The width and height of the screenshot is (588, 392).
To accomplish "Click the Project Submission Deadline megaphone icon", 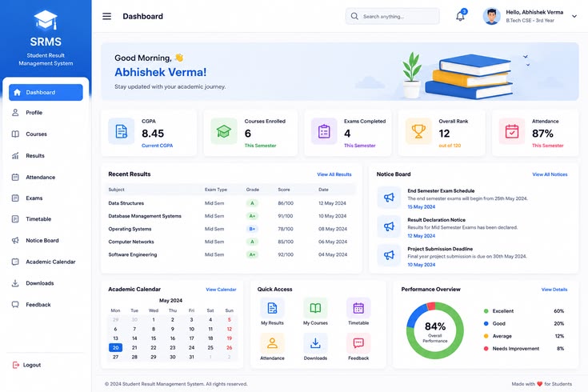I will [x=389, y=255].
